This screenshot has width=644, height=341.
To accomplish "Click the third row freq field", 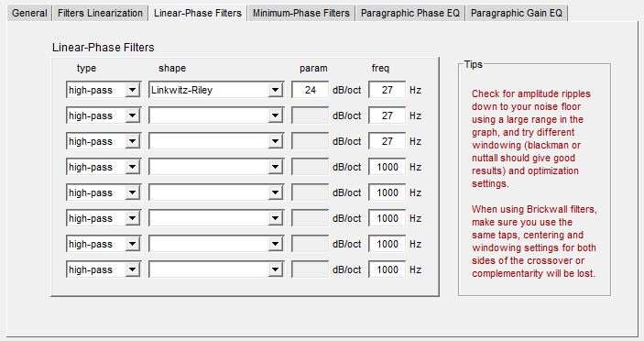I will click(x=387, y=141).
